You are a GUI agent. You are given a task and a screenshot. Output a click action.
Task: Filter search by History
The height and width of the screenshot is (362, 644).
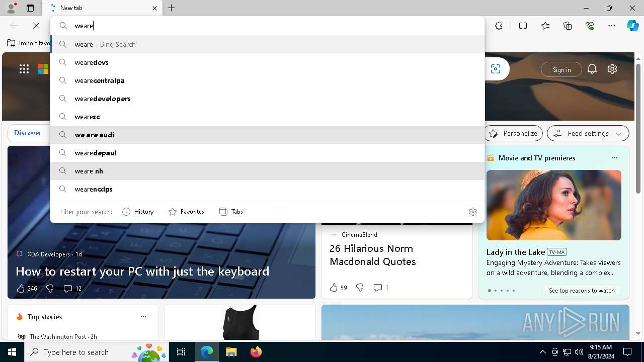(138, 212)
